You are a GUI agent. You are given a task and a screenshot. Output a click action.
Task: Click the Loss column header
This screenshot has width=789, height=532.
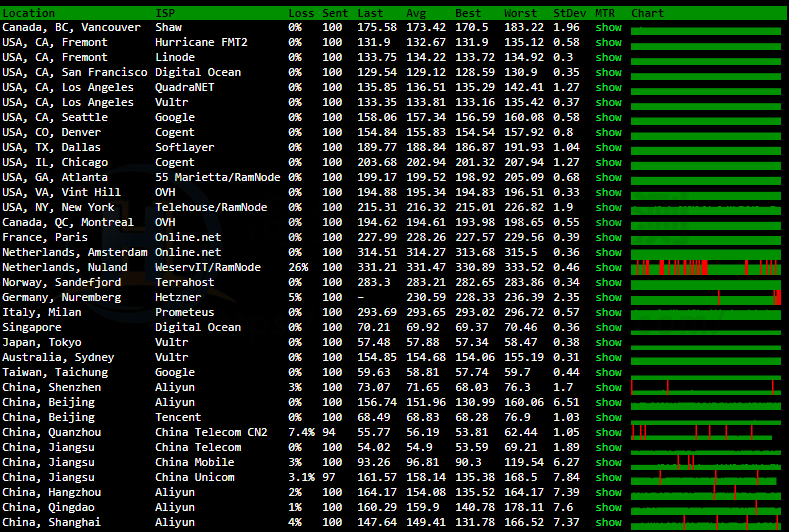pyautogui.click(x=300, y=13)
